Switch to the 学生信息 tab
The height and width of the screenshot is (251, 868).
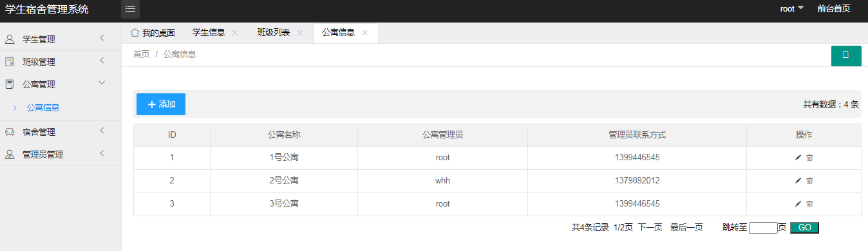pyautogui.click(x=209, y=32)
